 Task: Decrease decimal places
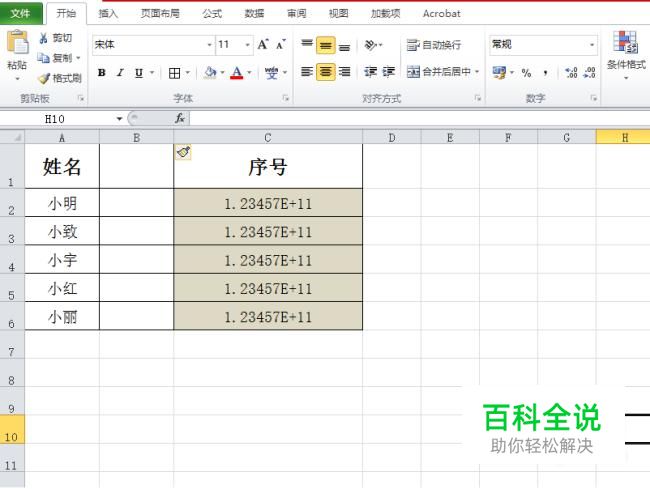[x=589, y=73]
